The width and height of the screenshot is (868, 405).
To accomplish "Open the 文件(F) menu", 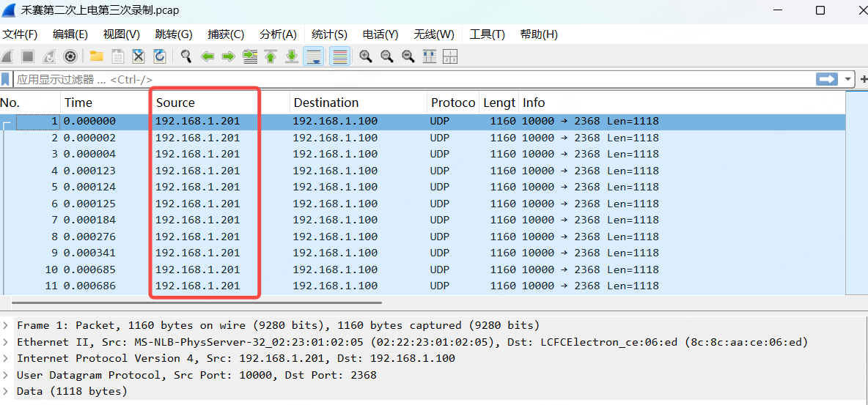I will 20,34.
